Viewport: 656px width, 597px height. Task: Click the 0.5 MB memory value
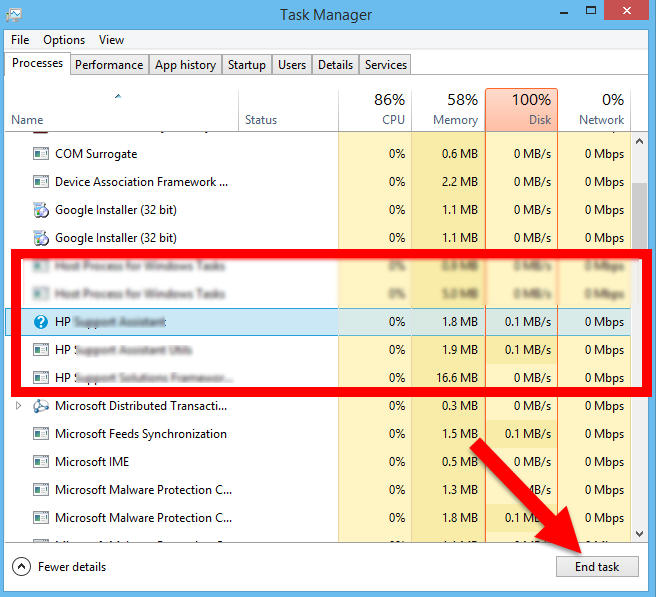(460, 462)
